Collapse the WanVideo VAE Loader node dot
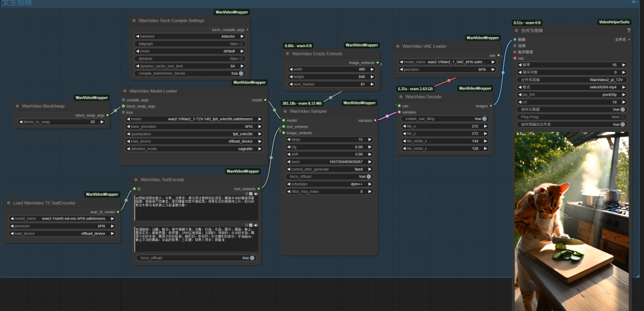This screenshot has height=311, width=644. (x=398, y=47)
